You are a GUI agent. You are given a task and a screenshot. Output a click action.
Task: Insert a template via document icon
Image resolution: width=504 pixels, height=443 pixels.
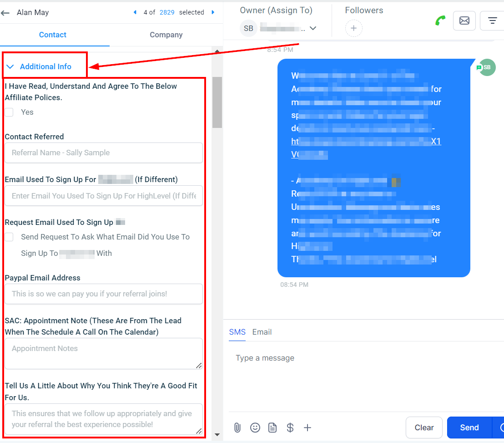(x=272, y=428)
